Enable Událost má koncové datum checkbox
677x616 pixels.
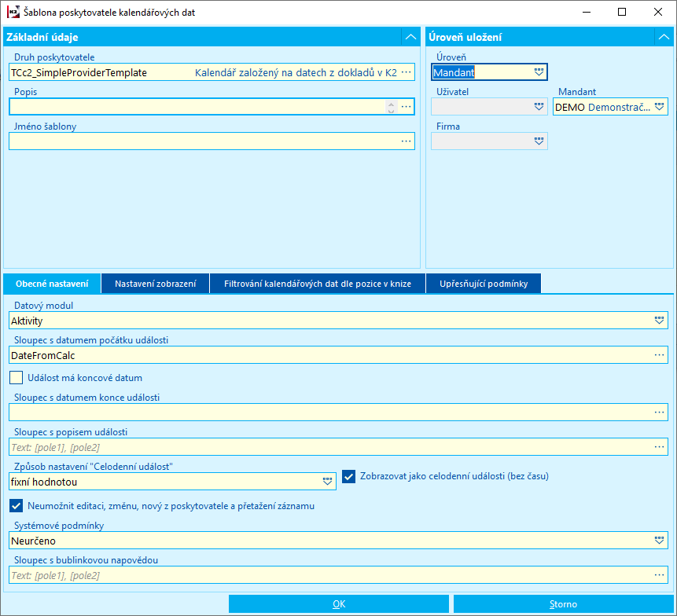17,377
